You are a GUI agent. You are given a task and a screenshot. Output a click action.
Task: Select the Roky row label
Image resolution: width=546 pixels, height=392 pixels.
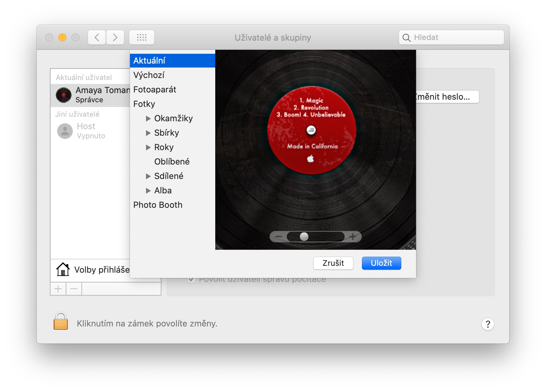pyautogui.click(x=164, y=147)
